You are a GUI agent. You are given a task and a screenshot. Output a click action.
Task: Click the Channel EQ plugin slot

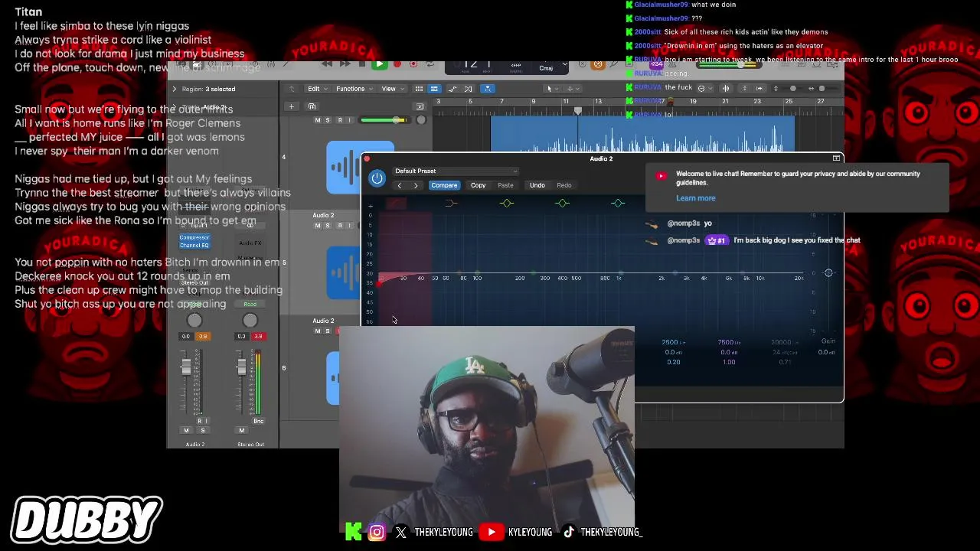194,245
